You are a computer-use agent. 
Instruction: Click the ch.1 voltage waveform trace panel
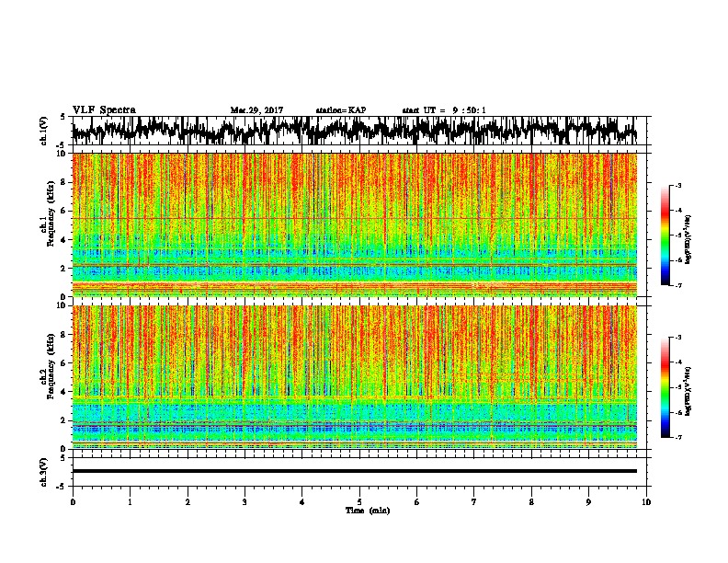[358, 131]
